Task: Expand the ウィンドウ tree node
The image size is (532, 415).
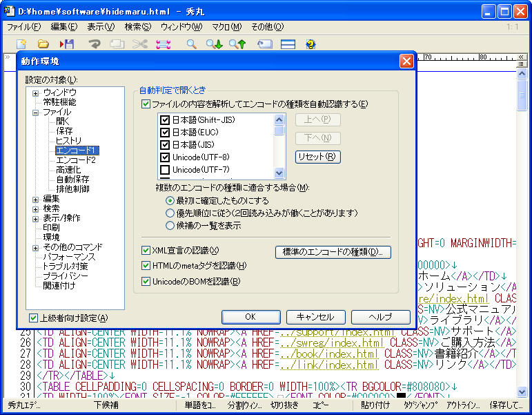Action: [x=35, y=93]
